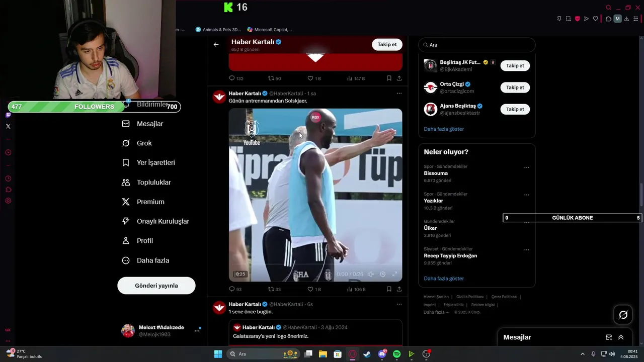
Task: Follow Beşiktaş JK Fut... account
Action: 515,66
